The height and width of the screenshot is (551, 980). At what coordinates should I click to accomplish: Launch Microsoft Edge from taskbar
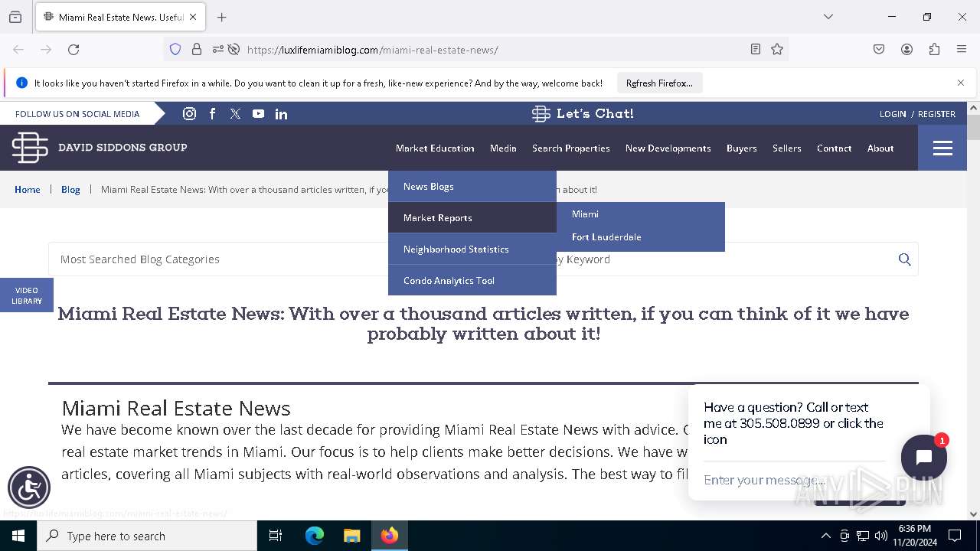point(315,536)
